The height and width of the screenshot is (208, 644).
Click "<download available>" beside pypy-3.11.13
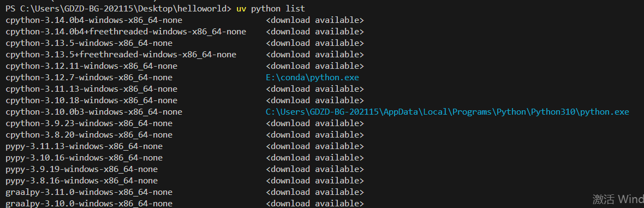point(315,146)
